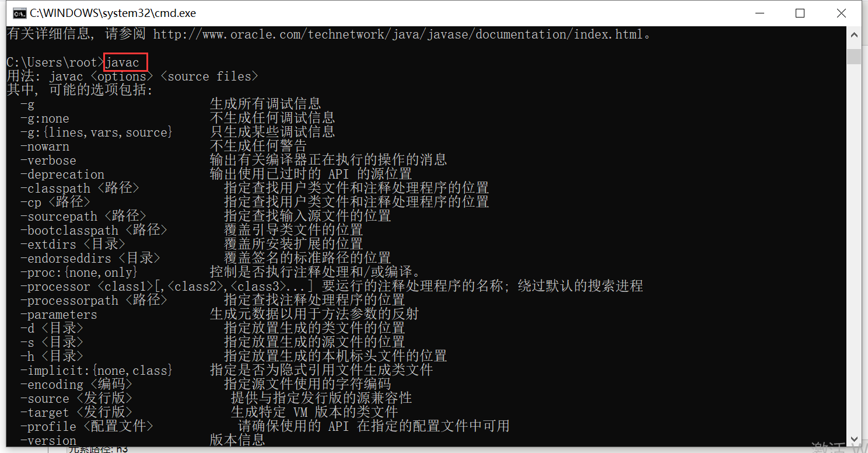Maximize the command prompt window
Screen dimensions: 868x453
click(x=800, y=13)
